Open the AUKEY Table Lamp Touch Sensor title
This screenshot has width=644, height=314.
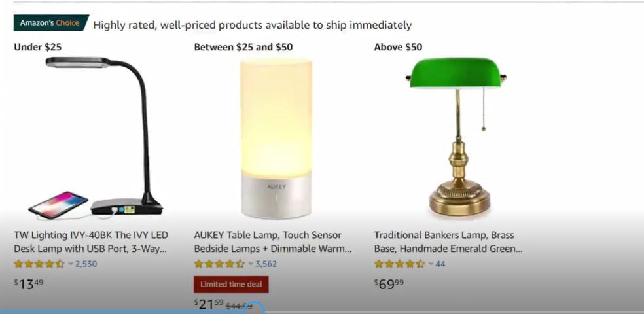click(x=273, y=241)
